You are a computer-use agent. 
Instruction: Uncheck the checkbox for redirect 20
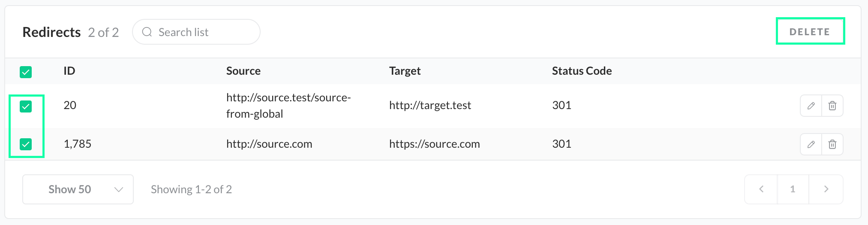(x=26, y=106)
